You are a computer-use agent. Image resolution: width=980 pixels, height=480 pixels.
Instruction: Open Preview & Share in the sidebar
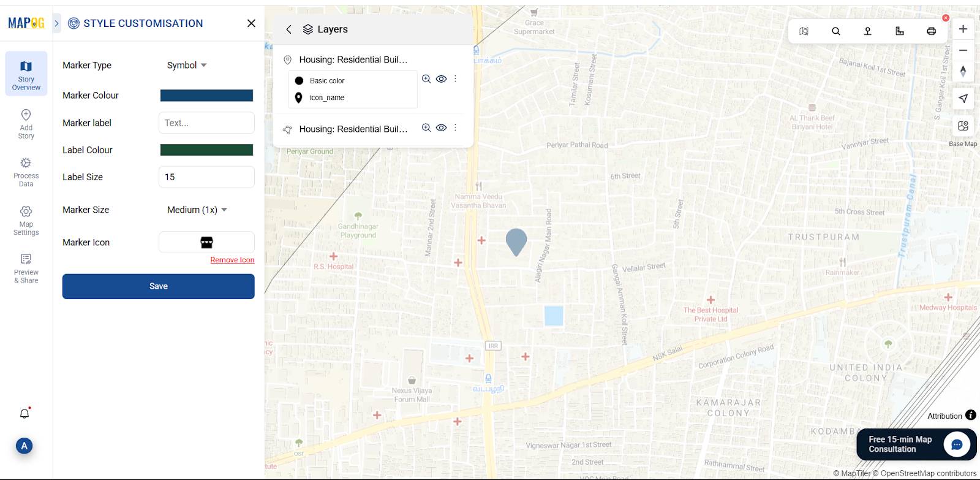(x=26, y=268)
